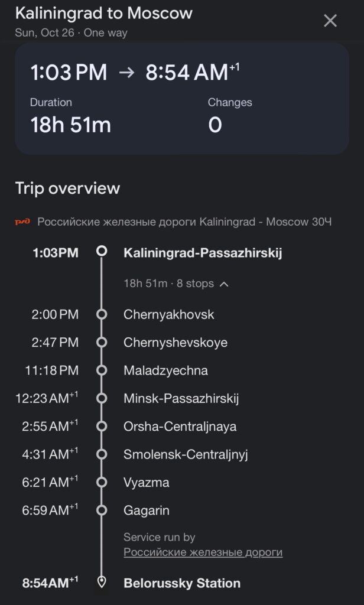Viewport: 364px width, 605px height.
Task: Select the Chernyakhovsk stop
Action: click(168, 314)
